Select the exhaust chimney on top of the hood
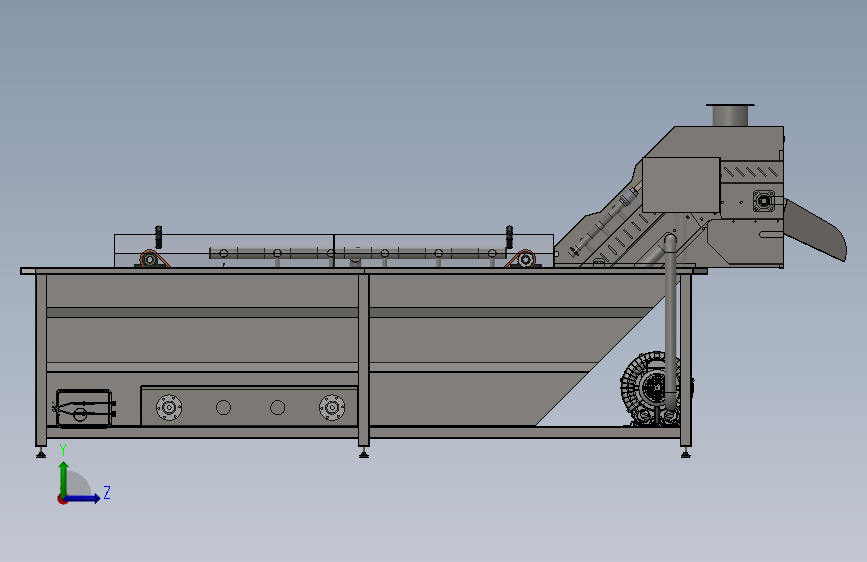The height and width of the screenshot is (562, 867). tap(730, 115)
